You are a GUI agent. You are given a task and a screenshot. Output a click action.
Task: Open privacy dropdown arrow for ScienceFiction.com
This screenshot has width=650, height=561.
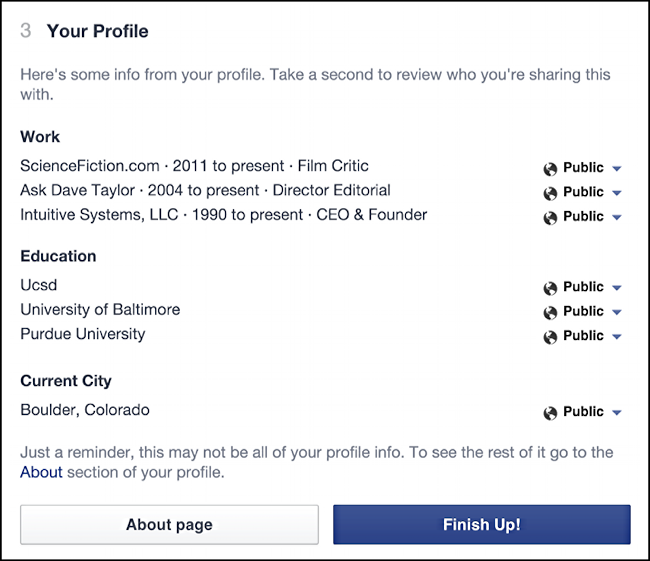(x=617, y=169)
